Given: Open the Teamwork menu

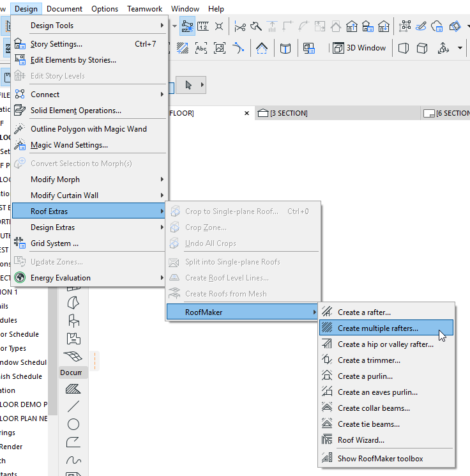Looking at the screenshot, I should point(145,9).
